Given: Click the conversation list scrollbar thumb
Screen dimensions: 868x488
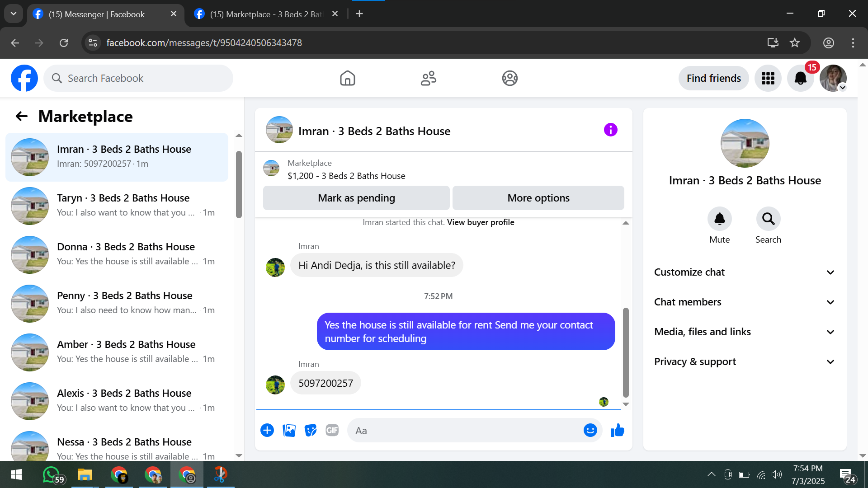Looking at the screenshot, I should click(239, 184).
